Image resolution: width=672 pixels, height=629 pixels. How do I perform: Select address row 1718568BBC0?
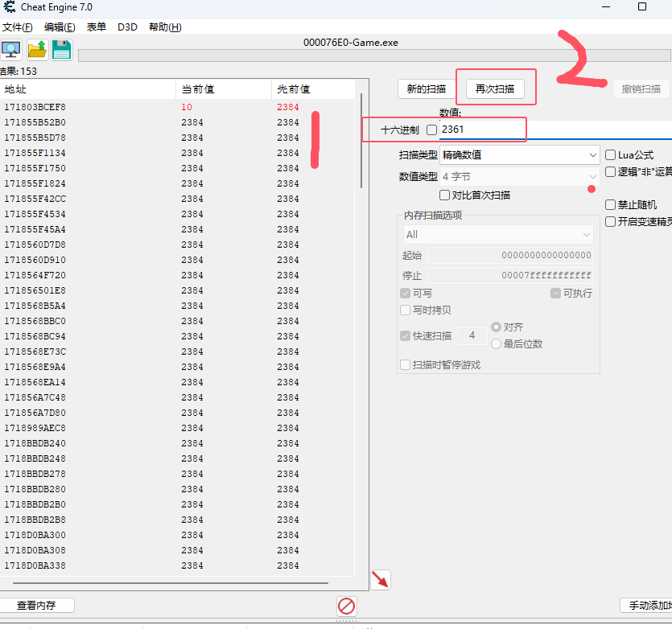(x=177, y=321)
